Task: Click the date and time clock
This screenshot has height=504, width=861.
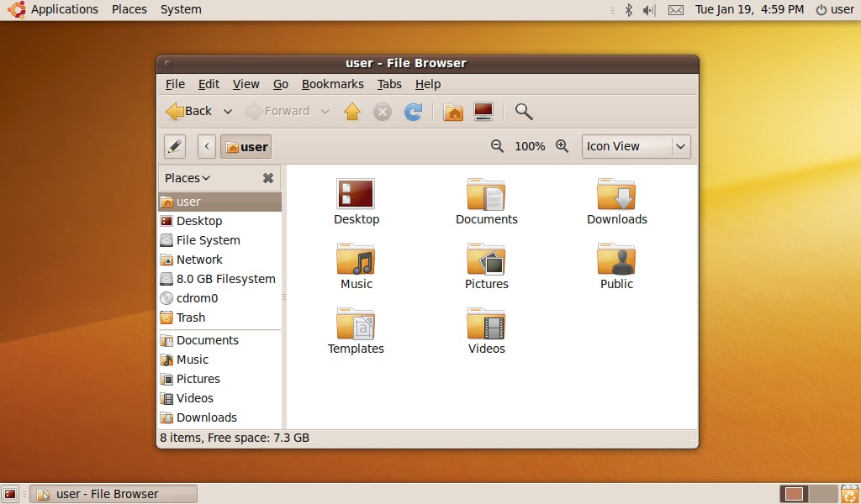Action: pyautogui.click(x=749, y=9)
